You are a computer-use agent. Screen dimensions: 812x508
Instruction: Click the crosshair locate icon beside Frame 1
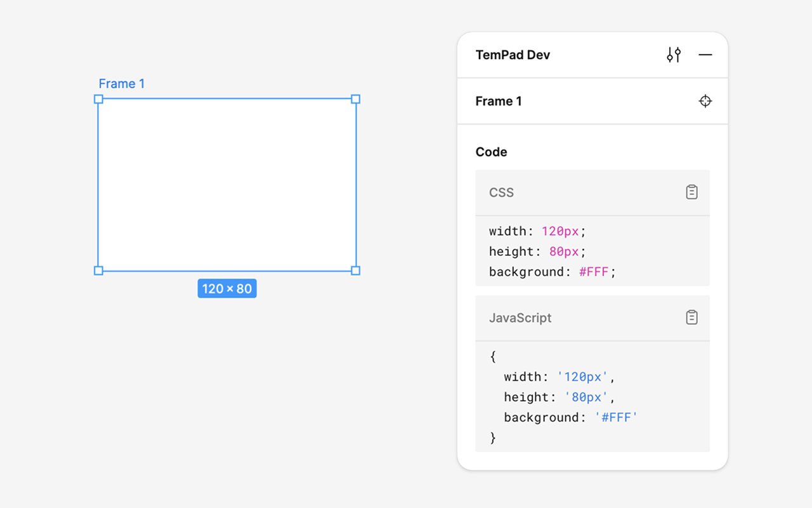point(705,101)
